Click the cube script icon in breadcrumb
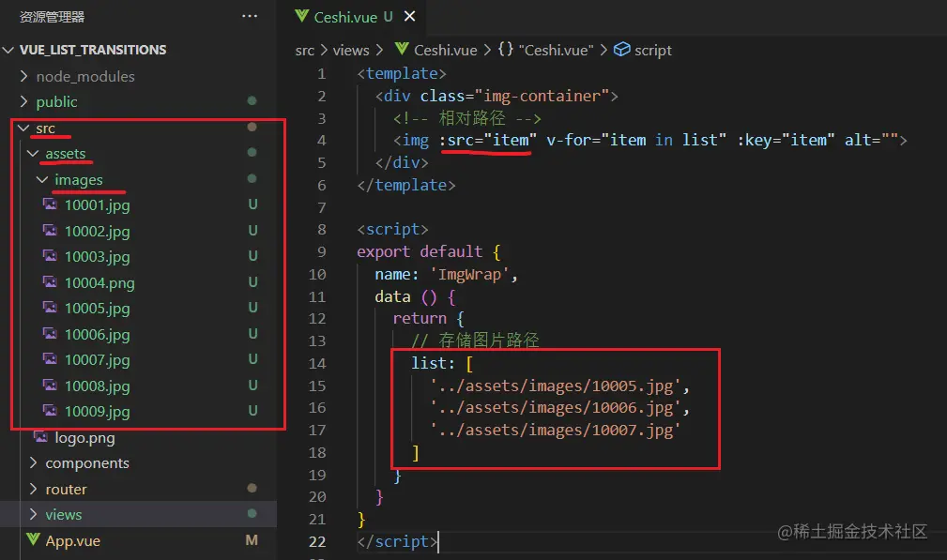This screenshot has width=947, height=560. (x=621, y=49)
